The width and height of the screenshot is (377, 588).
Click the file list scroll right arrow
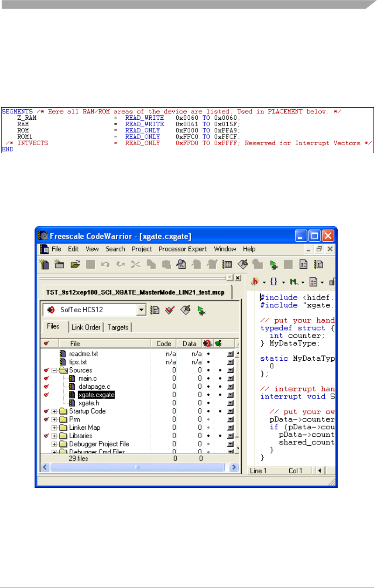234,467
